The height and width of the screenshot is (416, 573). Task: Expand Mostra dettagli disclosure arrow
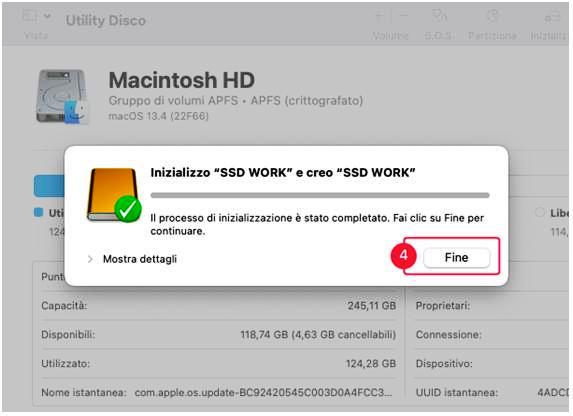(90, 259)
